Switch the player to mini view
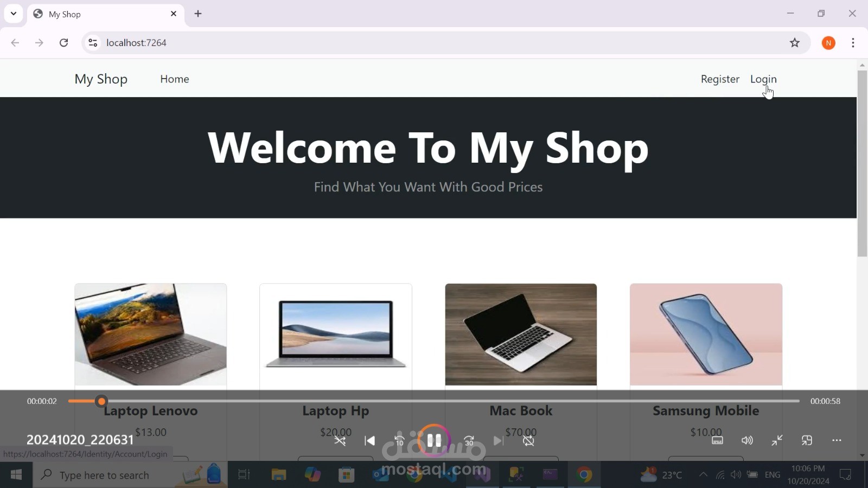868x488 pixels. coord(807,440)
